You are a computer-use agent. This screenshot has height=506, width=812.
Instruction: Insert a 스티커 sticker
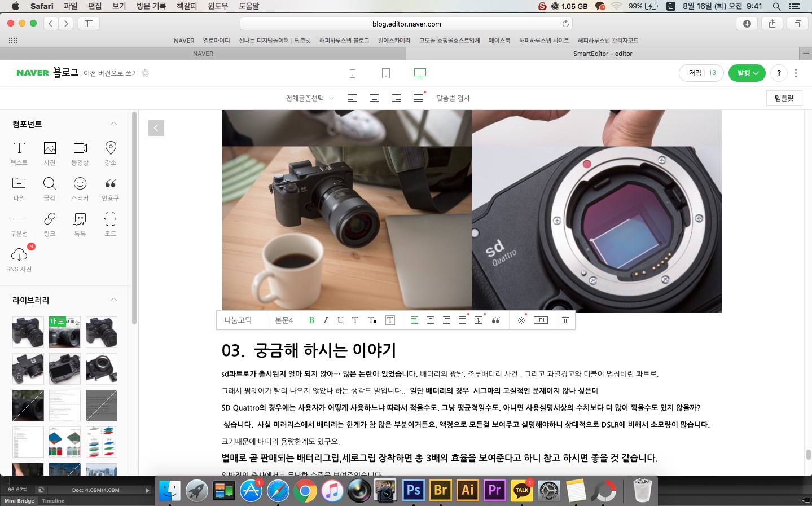pos(80,189)
